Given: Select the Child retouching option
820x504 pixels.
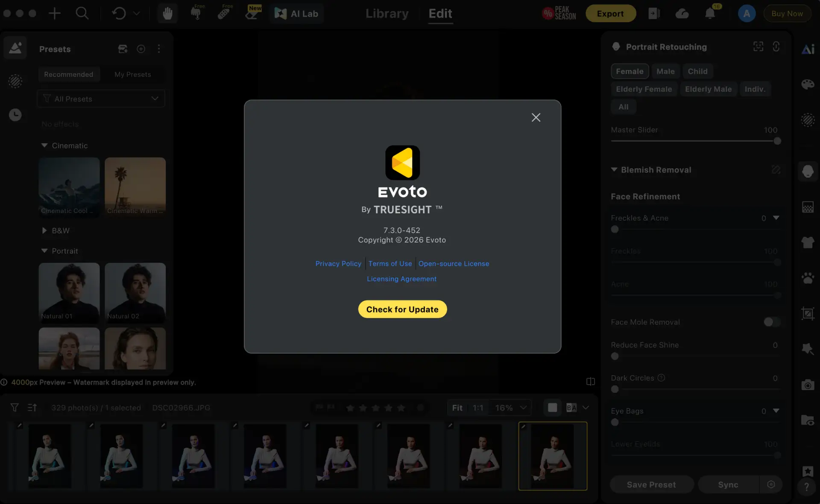Looking at the screenshot, I should pyautogui.click(x=697, y=71).
